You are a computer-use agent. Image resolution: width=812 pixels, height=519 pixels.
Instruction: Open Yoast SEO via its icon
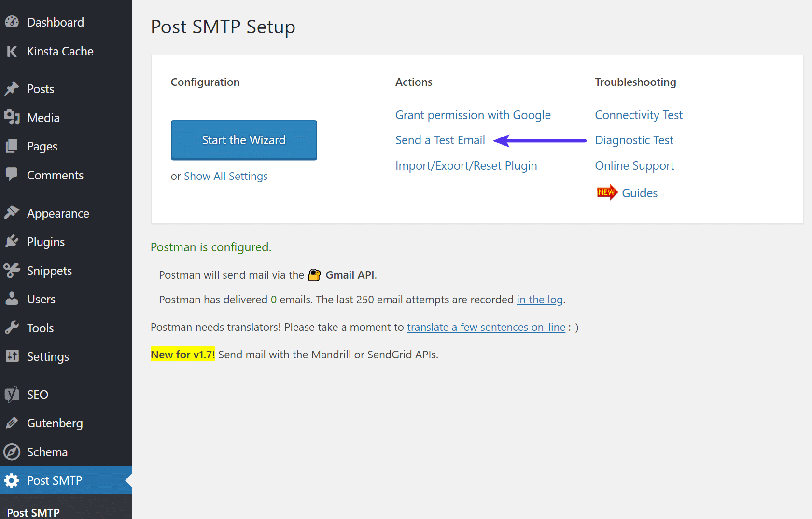click(x=11, y=394)
